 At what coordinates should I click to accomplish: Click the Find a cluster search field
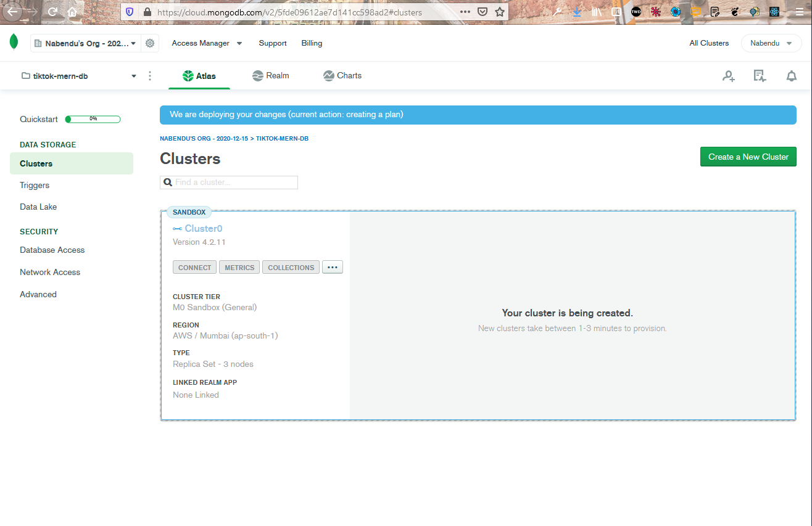[229, 183]
